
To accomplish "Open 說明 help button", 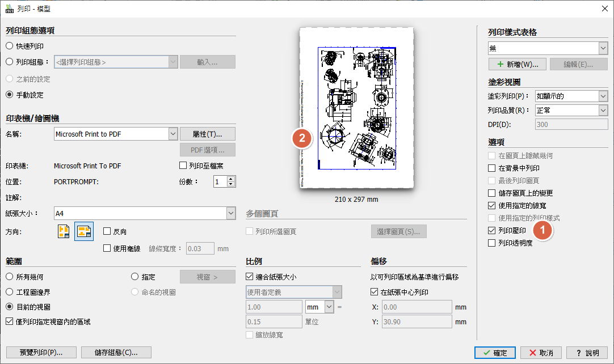I will coord(587,353).
